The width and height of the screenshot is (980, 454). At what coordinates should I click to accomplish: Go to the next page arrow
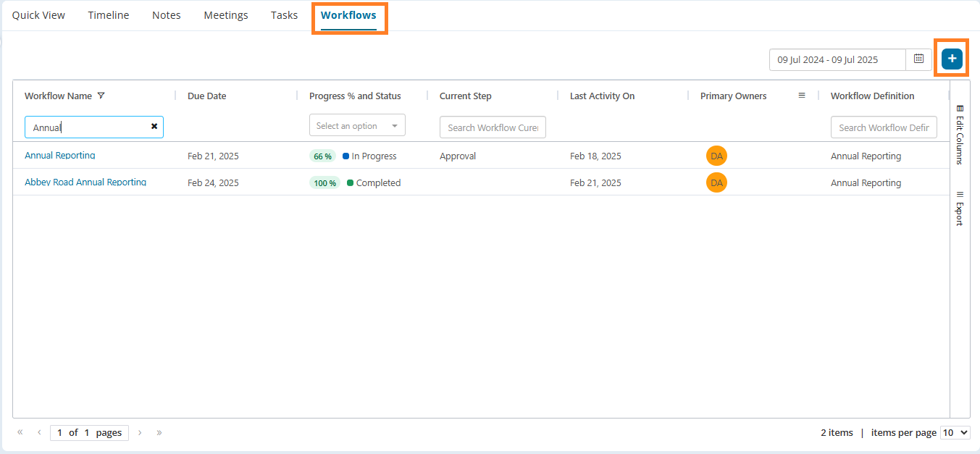pos(140,432)
